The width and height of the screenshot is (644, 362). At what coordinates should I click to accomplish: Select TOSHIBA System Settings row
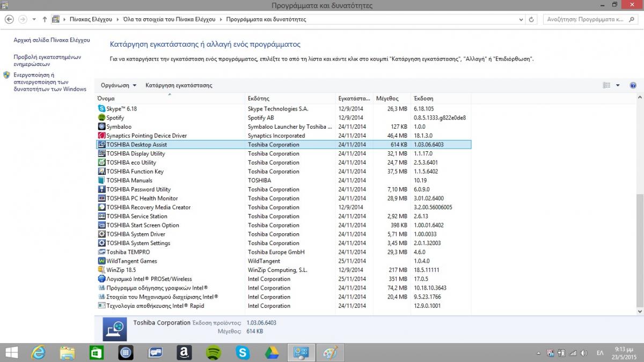[283, 243]
